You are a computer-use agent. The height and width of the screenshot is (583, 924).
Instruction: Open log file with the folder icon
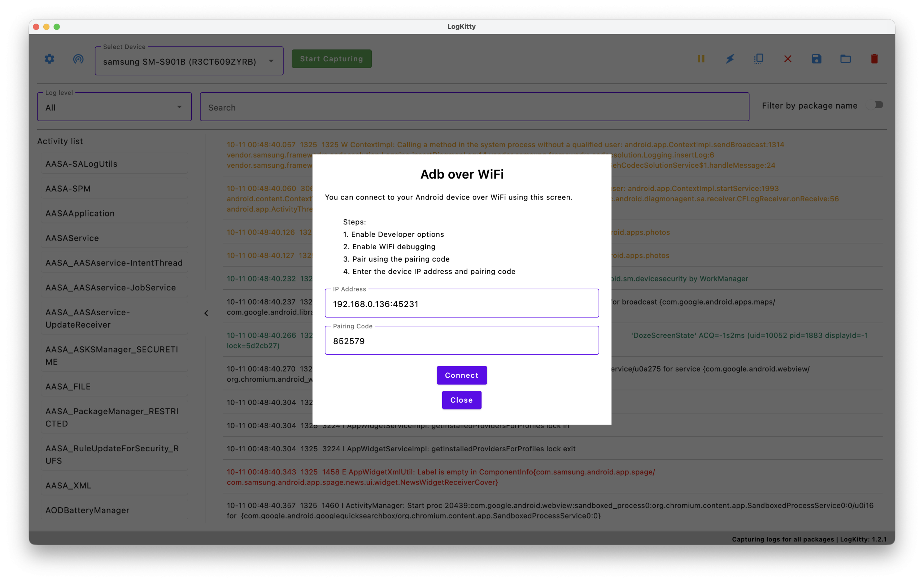[x=845, y=59]
